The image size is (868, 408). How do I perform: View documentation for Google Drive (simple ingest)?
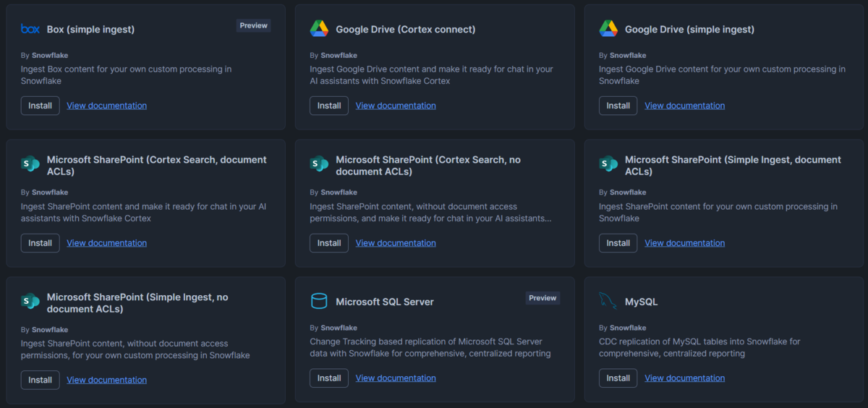pos(685,106)
